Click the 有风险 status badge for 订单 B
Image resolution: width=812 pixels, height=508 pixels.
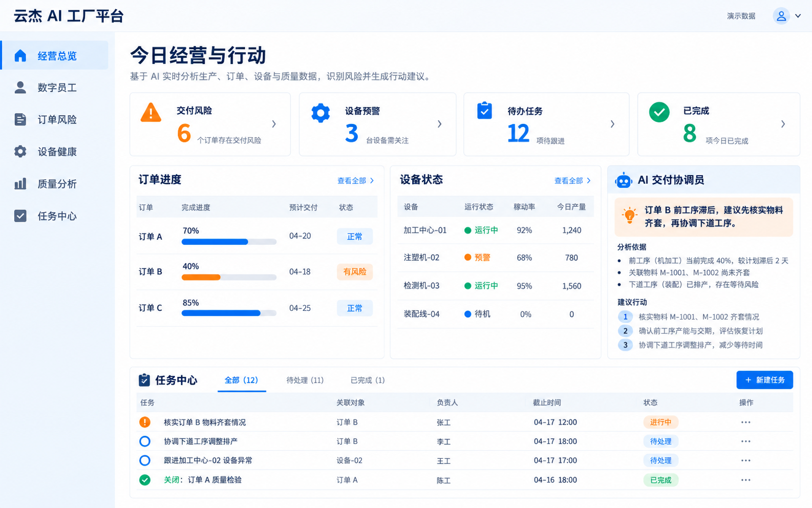click(x=355, y=272)
